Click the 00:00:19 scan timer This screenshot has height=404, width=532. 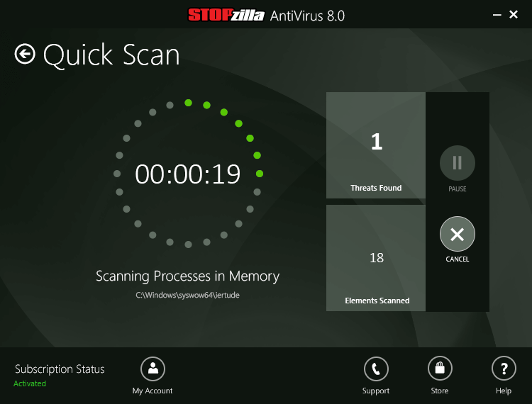[188, 174]
